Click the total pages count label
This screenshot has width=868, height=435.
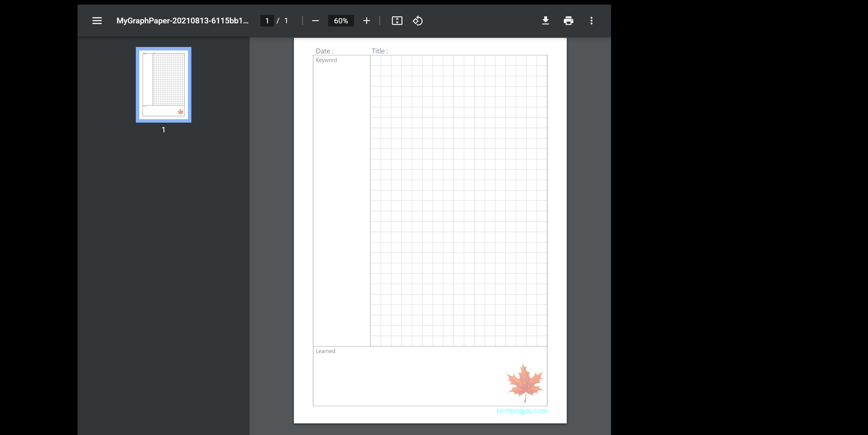[x=286, y=21]
